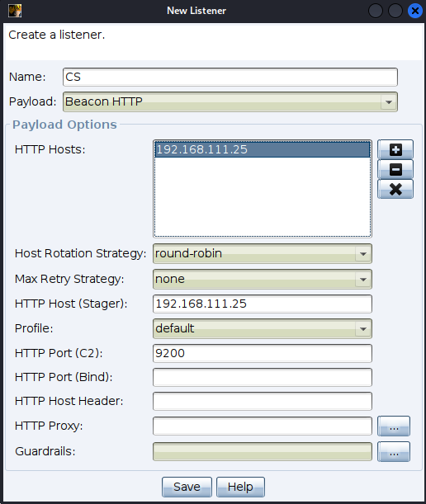Viewport: 426px width, 504px height.
Task: Browse HTTP Proxy settings with ellipsis button
Action: (x=394, y=426)
